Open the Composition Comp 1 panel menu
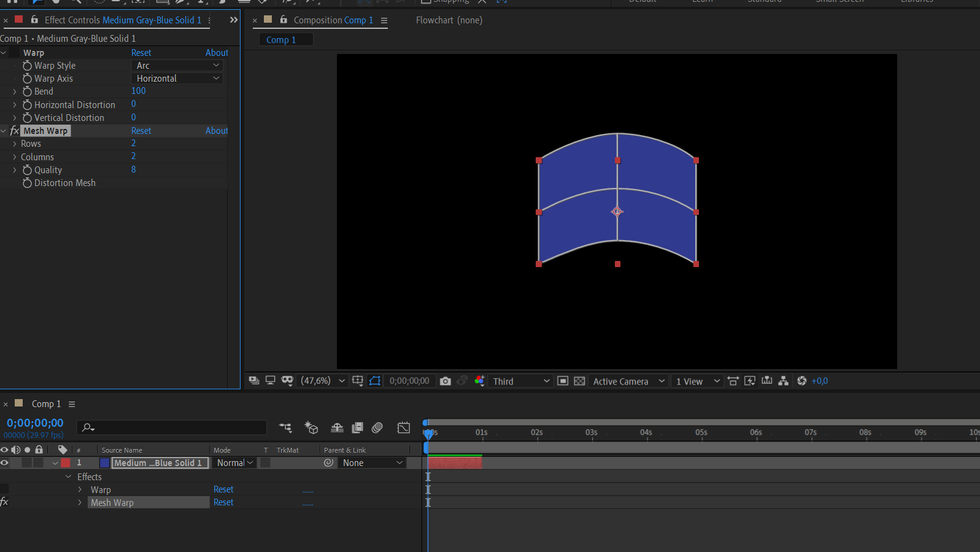 [384, 20]
